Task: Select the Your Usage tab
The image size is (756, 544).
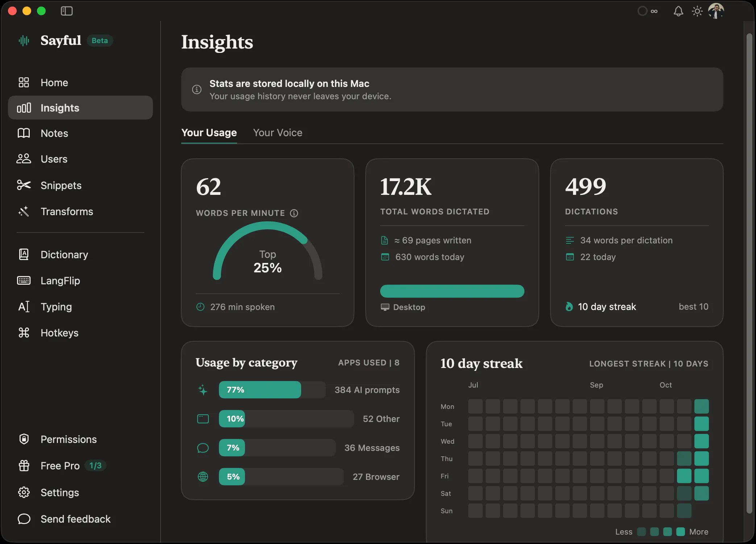Action: pyautogui.click(x=209, y=133)
